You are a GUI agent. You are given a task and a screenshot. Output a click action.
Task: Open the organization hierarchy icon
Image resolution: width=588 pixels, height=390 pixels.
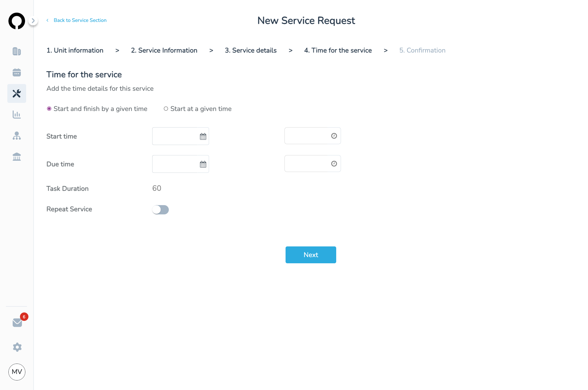[17, 136]
